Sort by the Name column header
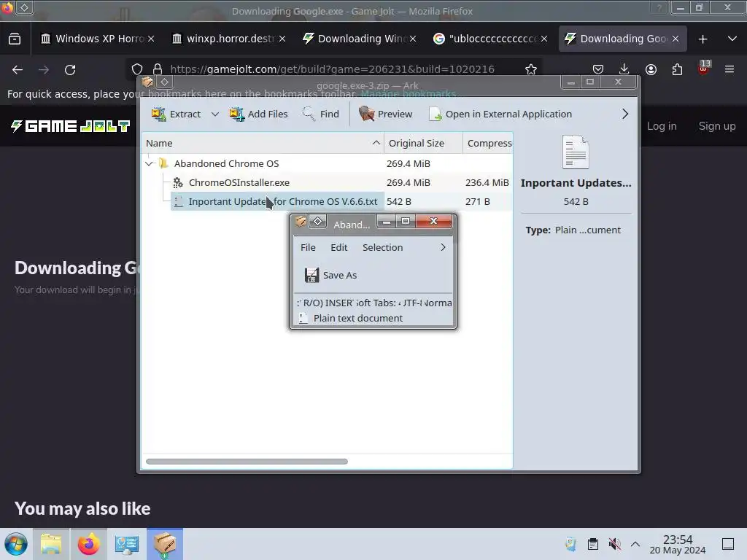 [x=263, y=144]
